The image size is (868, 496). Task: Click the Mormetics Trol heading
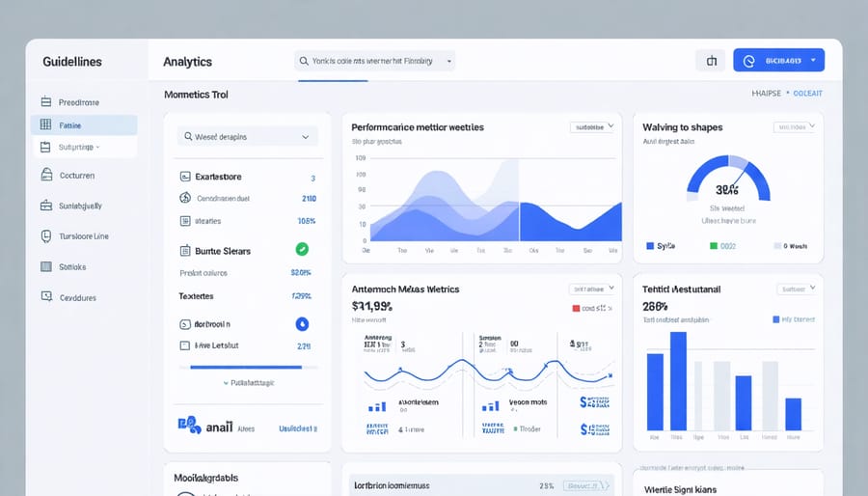196,95
